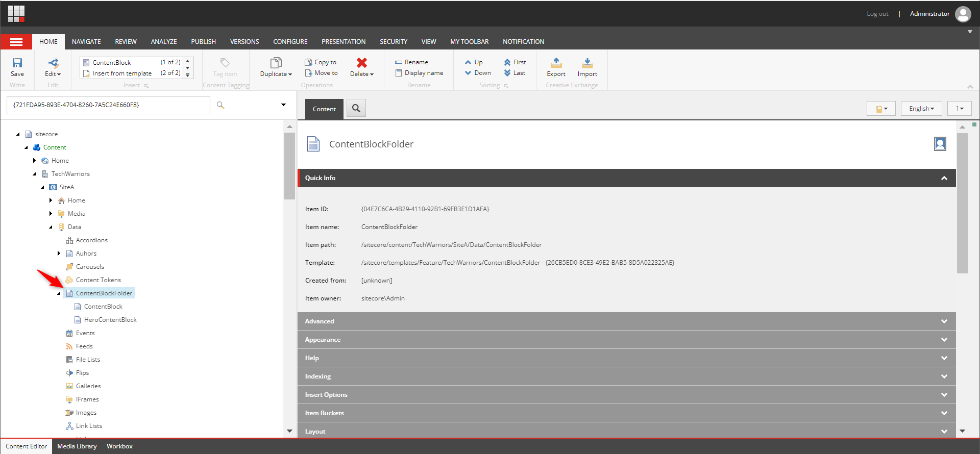Screen dimensions: 980x454
Task: Select the Feeds tree item
Action: [84, 346]
